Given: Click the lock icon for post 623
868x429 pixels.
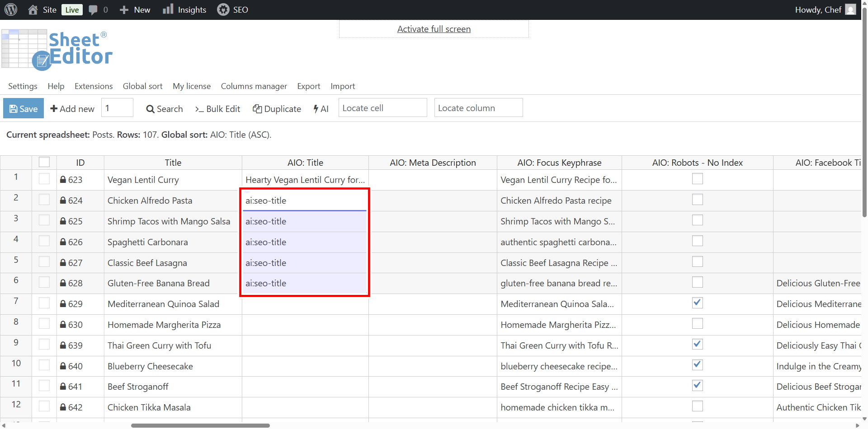Looking at the screenshot, I should coord(63,180).
